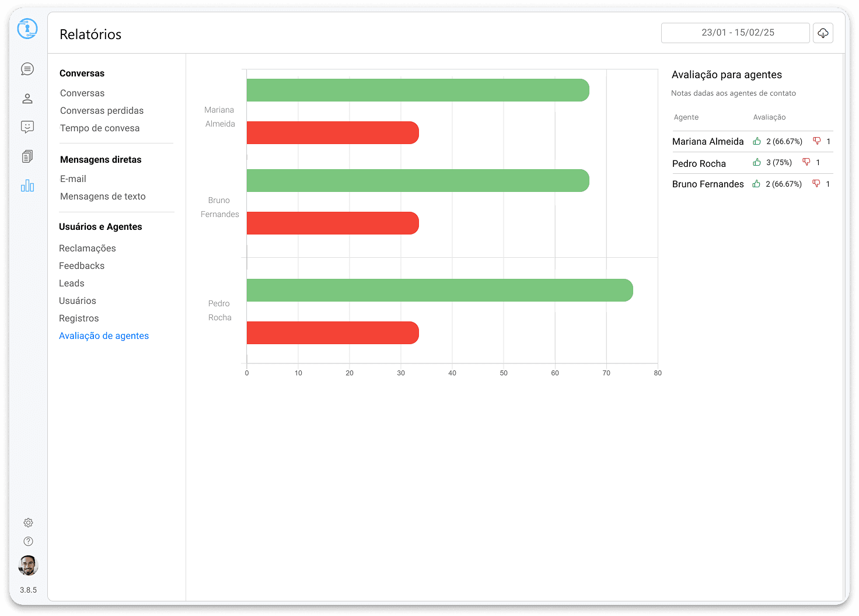Open the help question mark icon
This screenshot has height=616, width=859.
[28, 541]
